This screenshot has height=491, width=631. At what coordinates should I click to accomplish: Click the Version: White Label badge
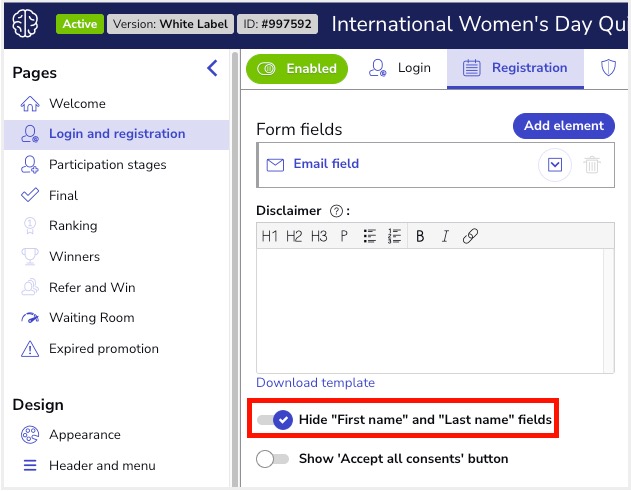point(170,24)
